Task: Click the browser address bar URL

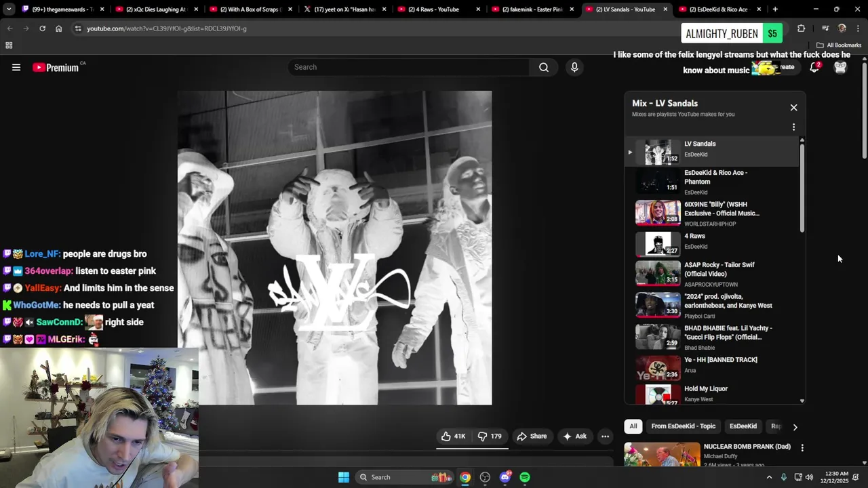Action: (167, 28)
